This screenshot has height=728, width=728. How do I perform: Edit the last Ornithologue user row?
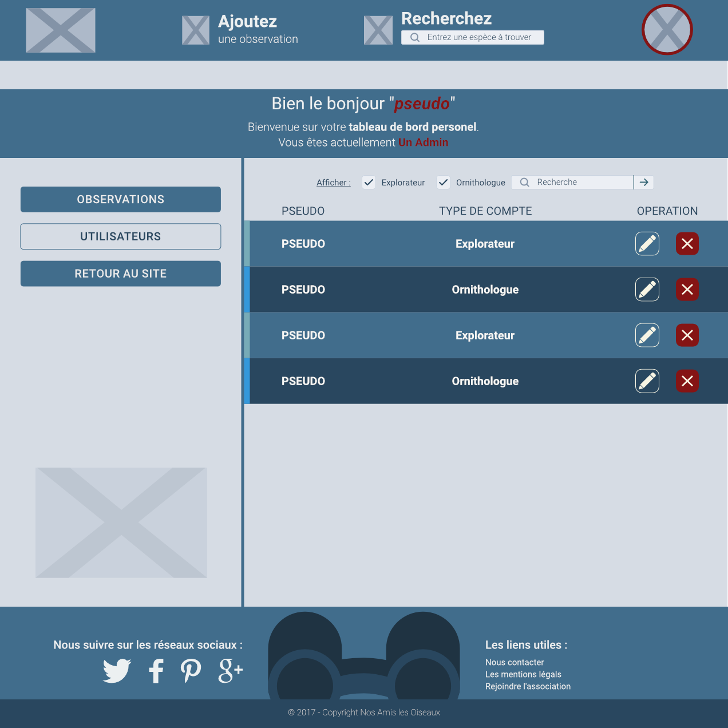pos(647,381)
